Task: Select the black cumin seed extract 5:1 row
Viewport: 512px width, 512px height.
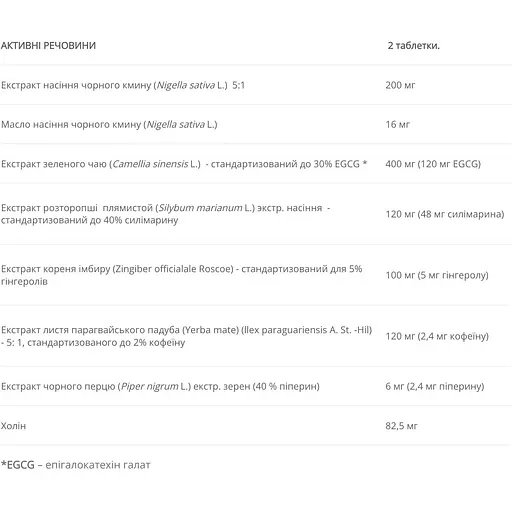Action: tap(256, 85)
